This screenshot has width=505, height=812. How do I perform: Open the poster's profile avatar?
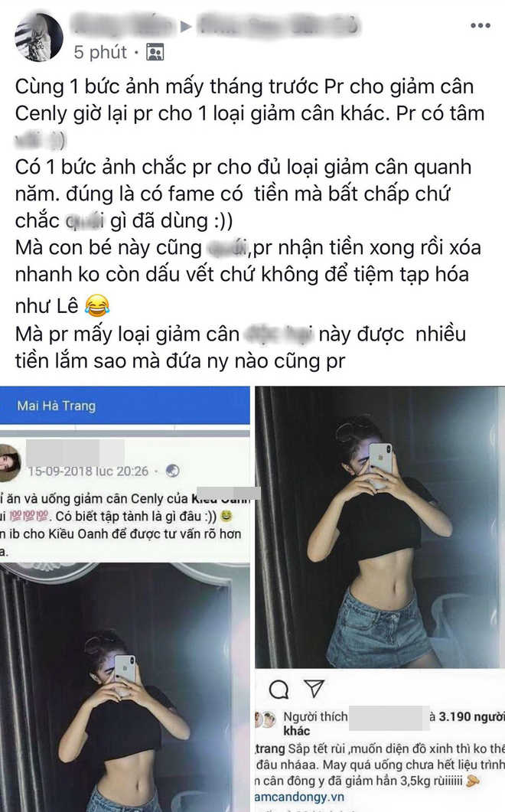(39, 38)
